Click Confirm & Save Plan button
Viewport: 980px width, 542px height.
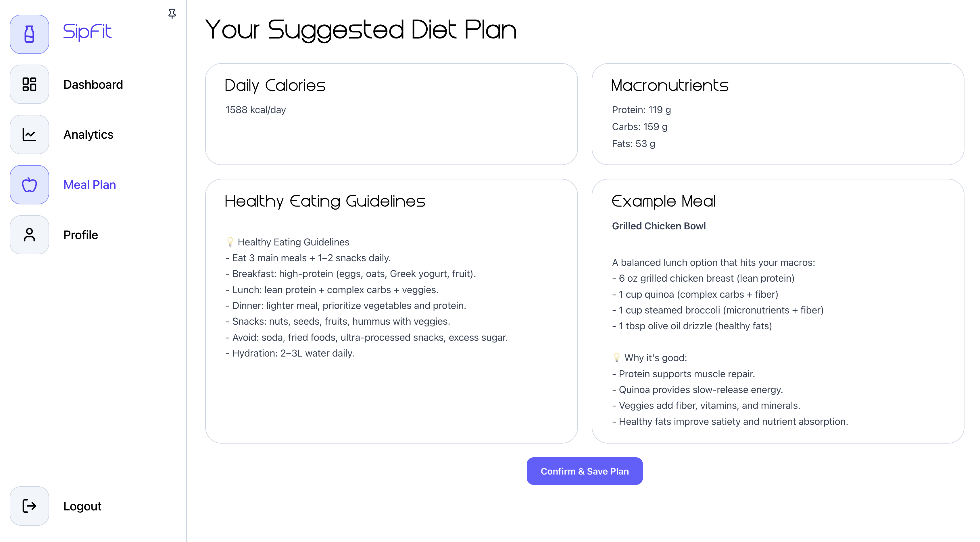584,471
